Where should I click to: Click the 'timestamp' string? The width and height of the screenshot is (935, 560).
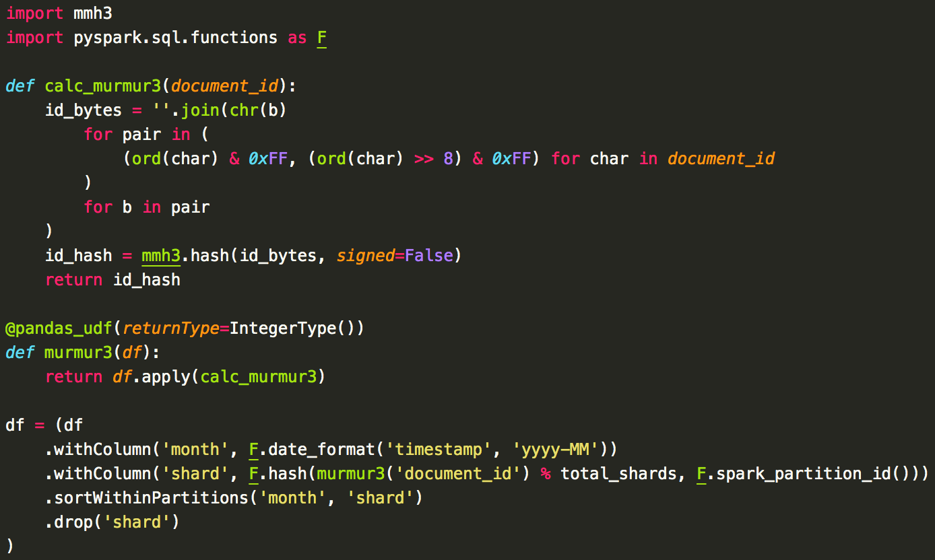point(439,450)
